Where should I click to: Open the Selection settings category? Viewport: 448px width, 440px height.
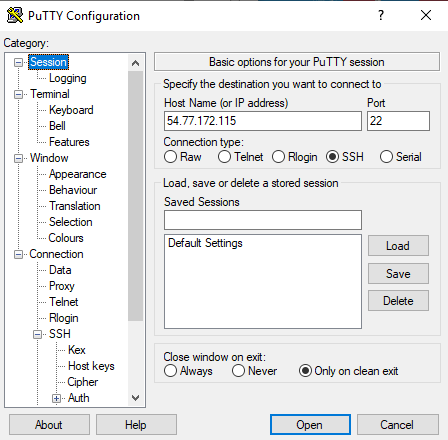coord(70,222)
